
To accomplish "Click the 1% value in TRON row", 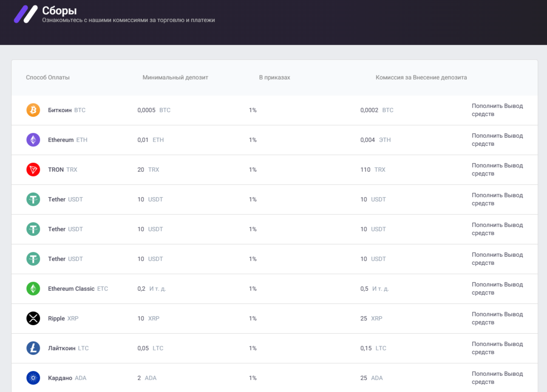I will pyautogui.click(x=253, y=170).
